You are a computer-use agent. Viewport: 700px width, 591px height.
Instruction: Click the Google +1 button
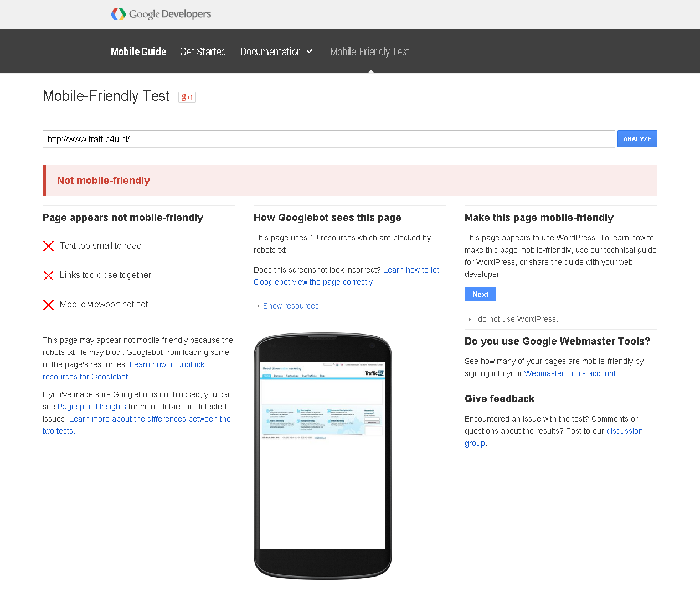point(187,97)
